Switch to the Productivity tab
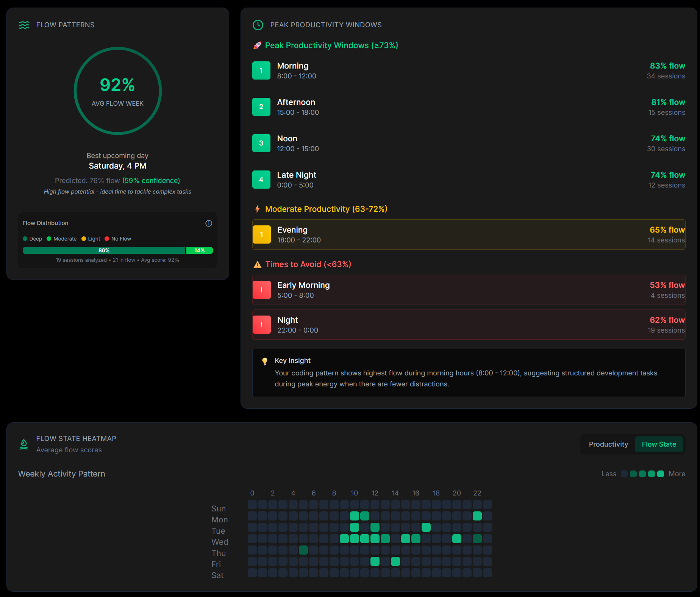700x597 pixels. (608, 444)
